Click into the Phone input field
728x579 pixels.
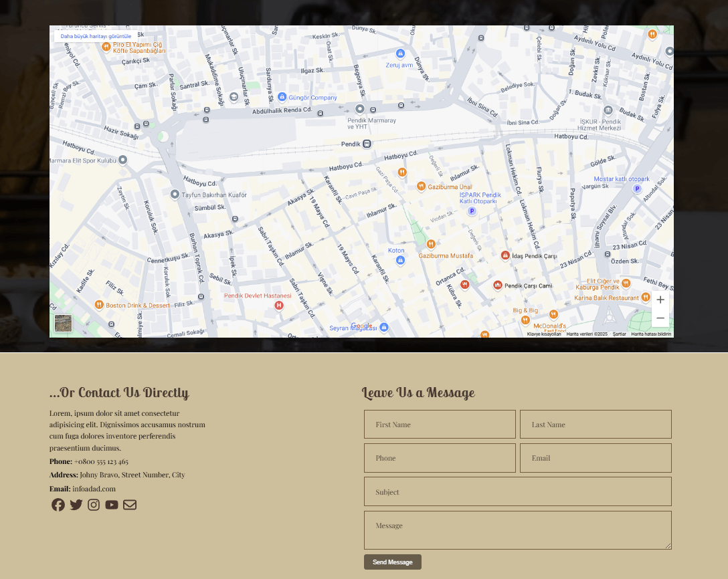[440, 458]
